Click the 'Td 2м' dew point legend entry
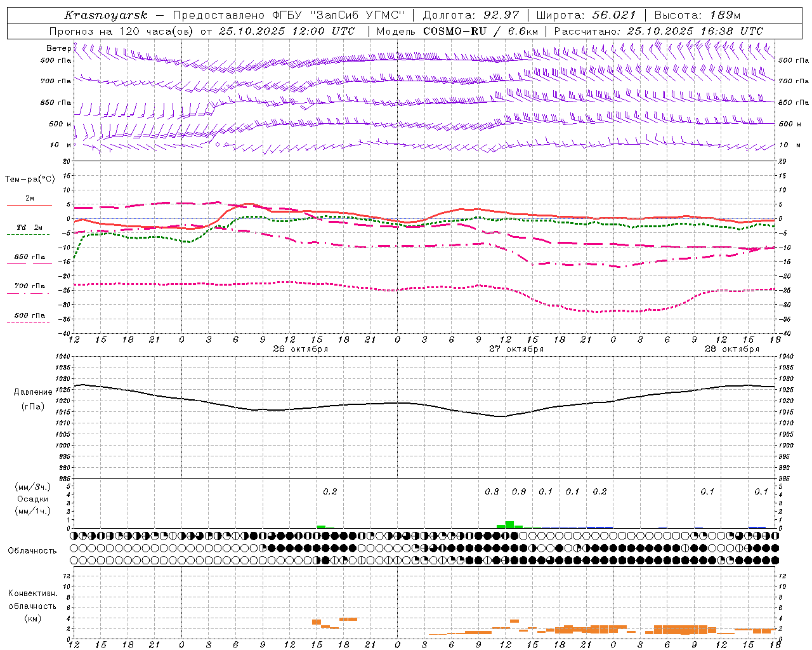Screen dimensions: 812x650 30,227
